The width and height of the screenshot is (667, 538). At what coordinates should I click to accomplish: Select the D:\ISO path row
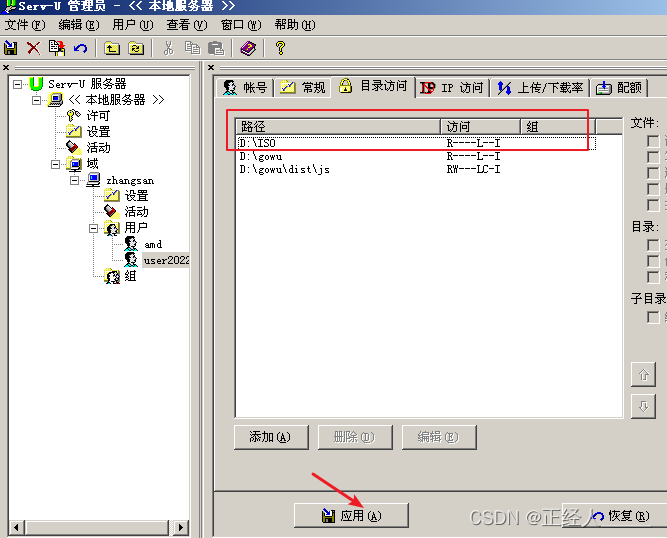[416, 143]
